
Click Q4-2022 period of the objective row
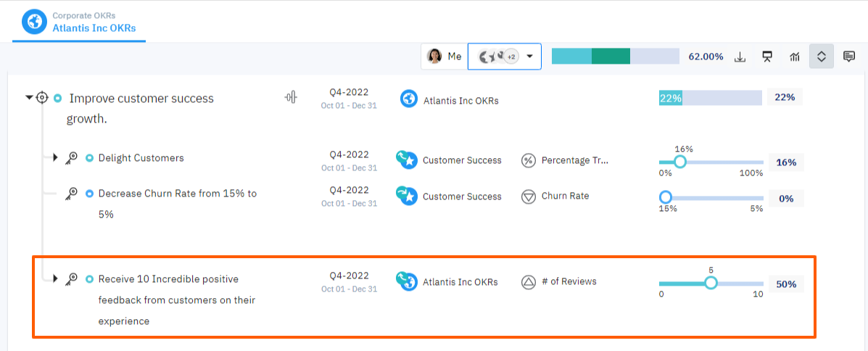tap(349, 92)
